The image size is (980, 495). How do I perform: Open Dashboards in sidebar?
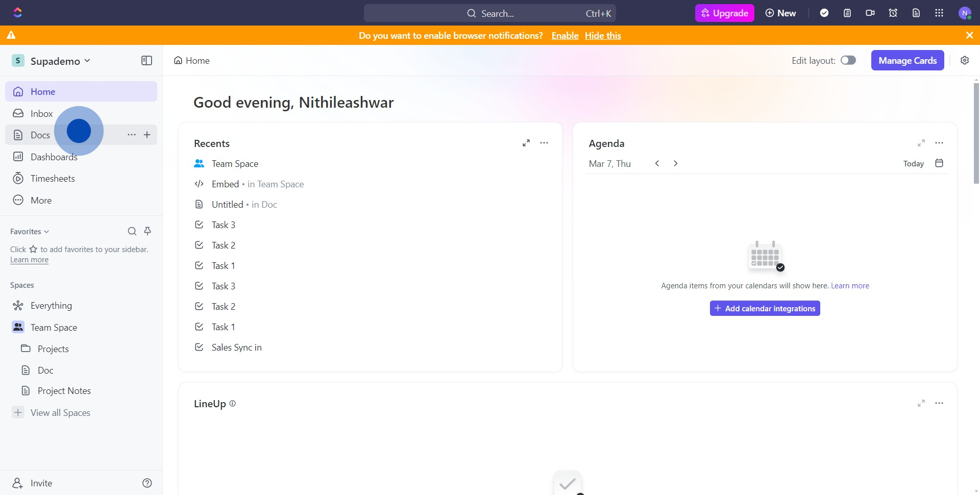pyautogui.click(x=81, y=157)
